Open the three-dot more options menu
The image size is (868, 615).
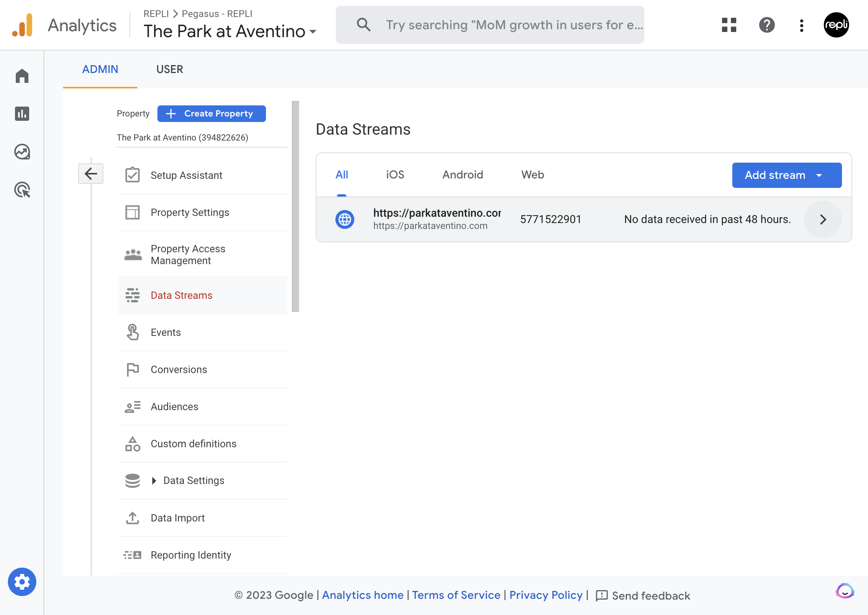pyautogui.click(x=802, y=25)
